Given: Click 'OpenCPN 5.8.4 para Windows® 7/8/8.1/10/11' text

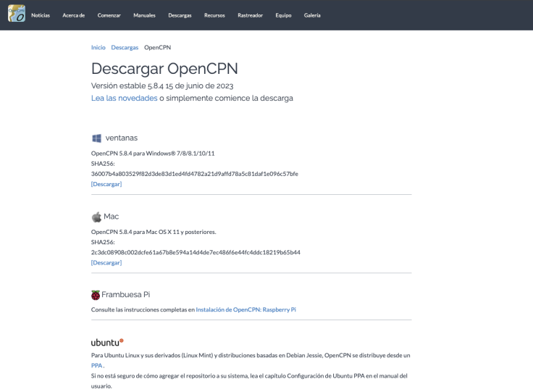Looking at the screenshot, I should [153, 154].
